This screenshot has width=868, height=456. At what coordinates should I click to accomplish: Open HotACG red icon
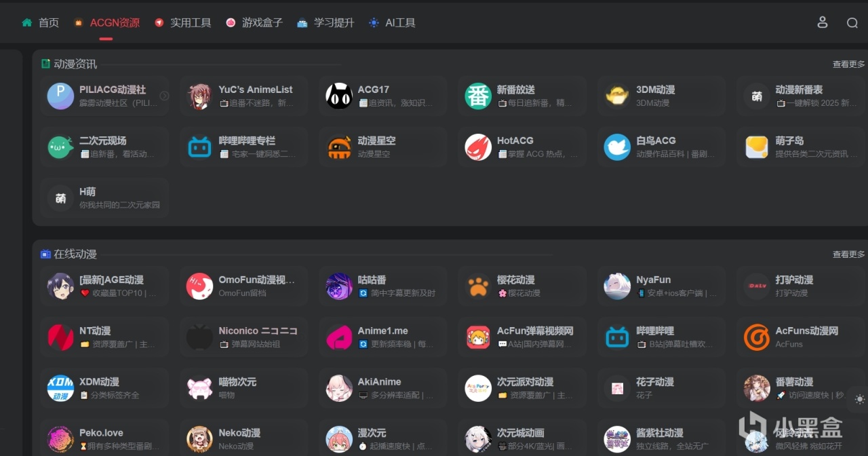[x=478, y=147]
